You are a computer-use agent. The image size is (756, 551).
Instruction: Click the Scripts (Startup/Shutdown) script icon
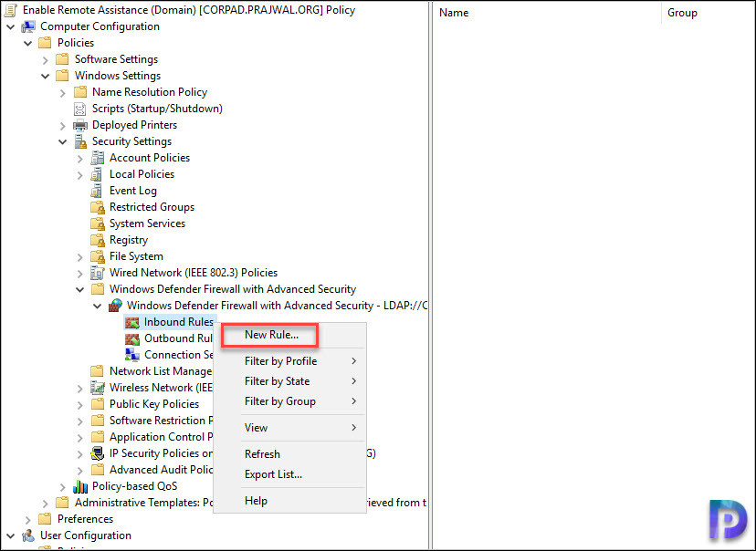point(80,109)
